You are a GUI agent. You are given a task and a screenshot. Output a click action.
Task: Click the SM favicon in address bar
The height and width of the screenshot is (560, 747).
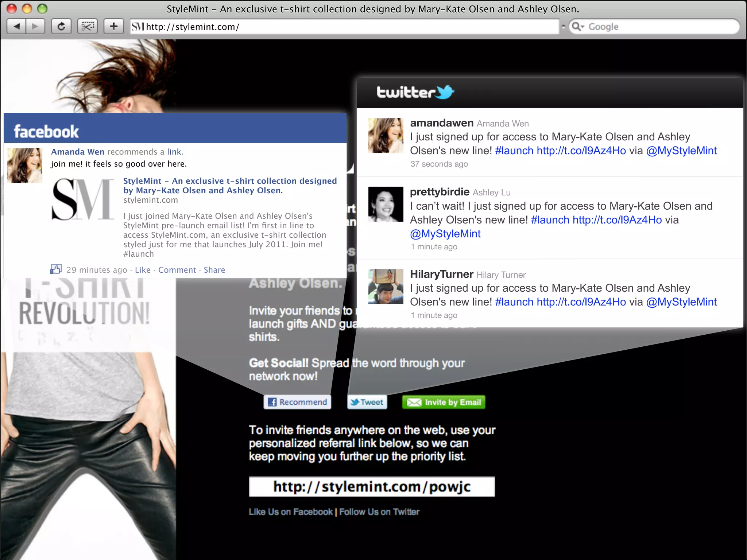[138, 27]
